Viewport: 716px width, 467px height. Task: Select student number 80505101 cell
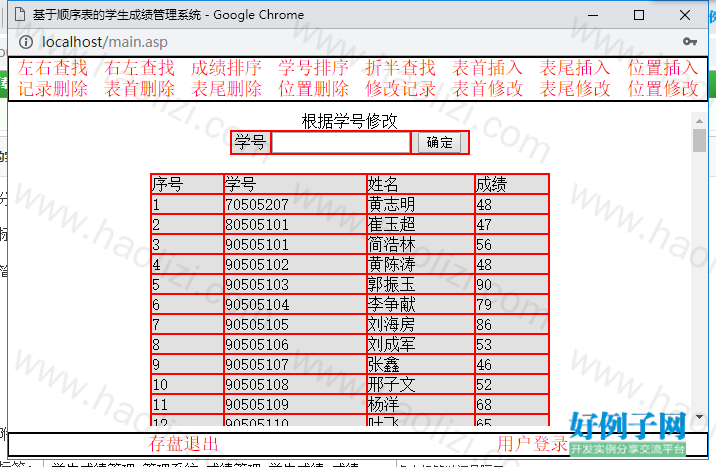(x=295, y=225)
